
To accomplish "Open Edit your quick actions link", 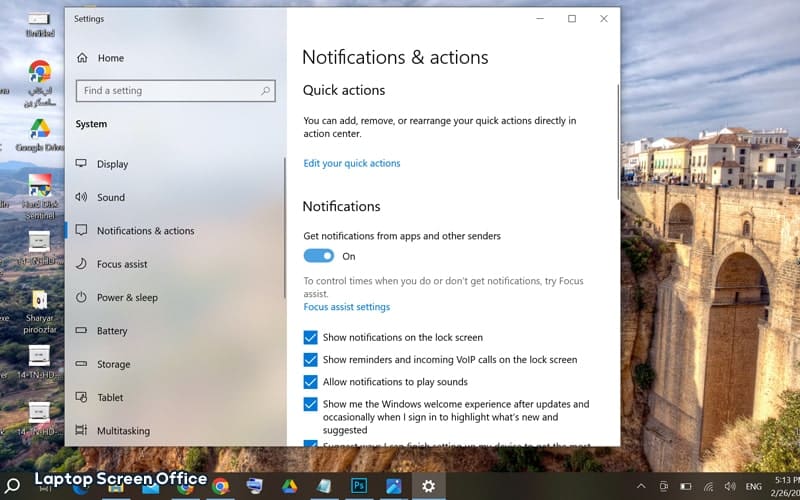I will tap(352, 163).
